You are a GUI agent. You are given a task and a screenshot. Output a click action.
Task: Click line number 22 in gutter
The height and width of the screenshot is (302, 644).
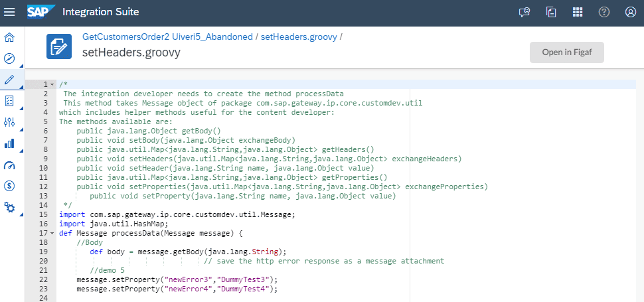(x=44, y=280)
